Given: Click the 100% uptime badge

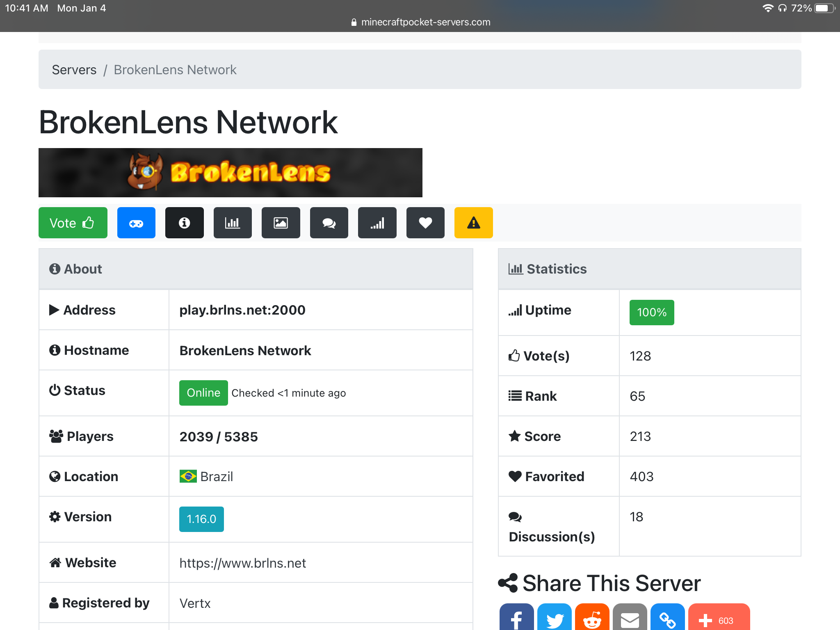Looking at the screenshot, I should (652, 313).
